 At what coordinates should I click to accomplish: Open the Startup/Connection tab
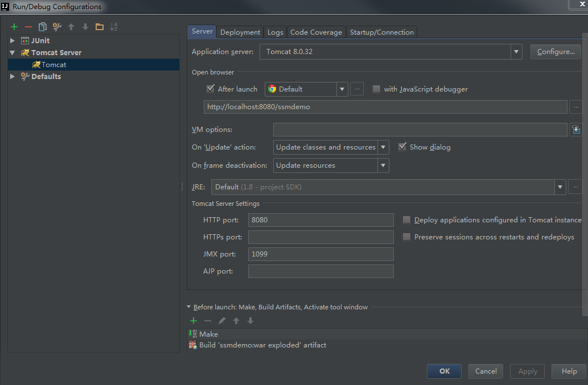382,32
